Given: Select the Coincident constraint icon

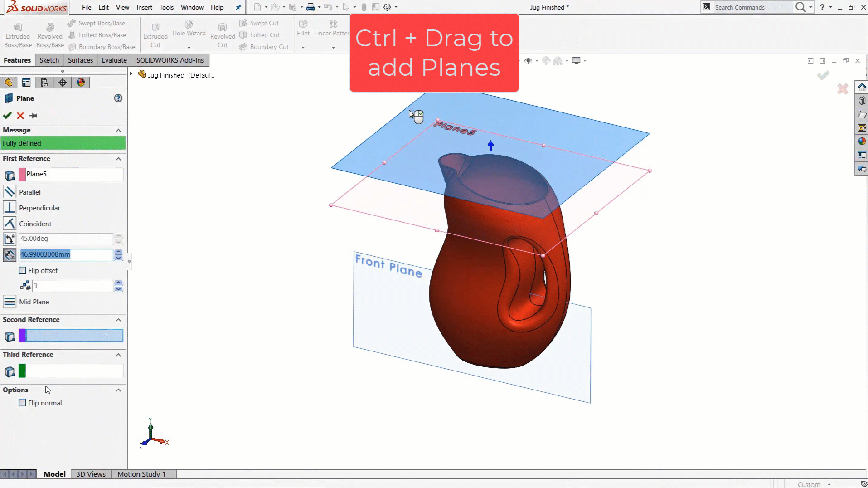Looking at the screenshot, I should pos(10,224).
